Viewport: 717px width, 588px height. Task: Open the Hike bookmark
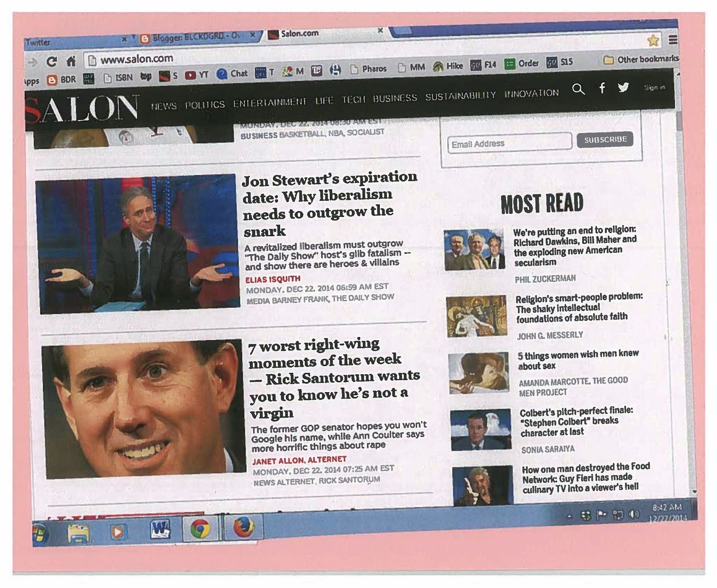pos(448,66)
